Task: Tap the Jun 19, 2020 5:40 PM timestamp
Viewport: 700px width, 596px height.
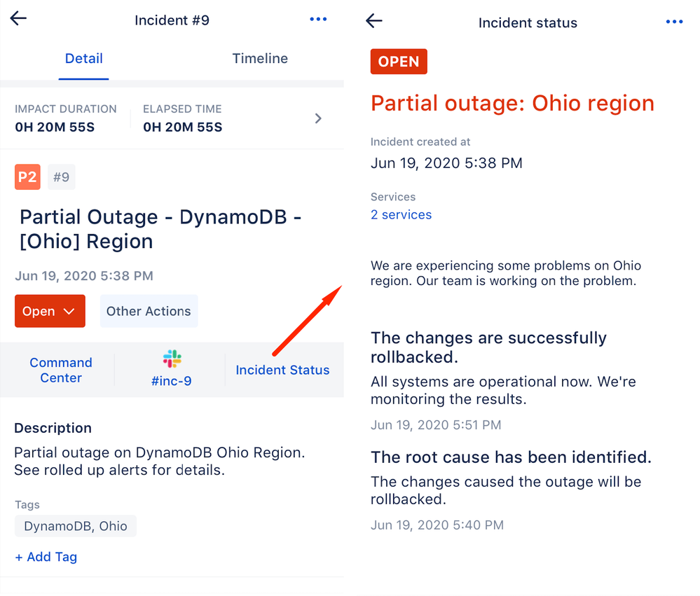Action: click(437, 525)
